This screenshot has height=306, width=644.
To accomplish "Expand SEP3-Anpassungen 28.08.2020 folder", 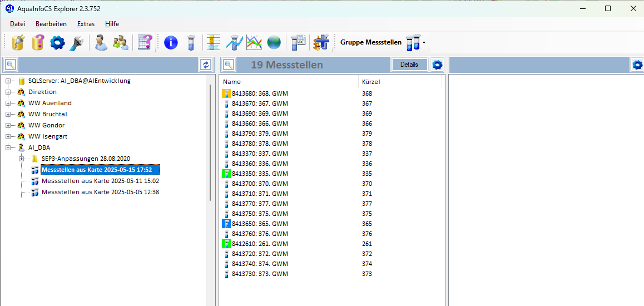I will (21, 159).
